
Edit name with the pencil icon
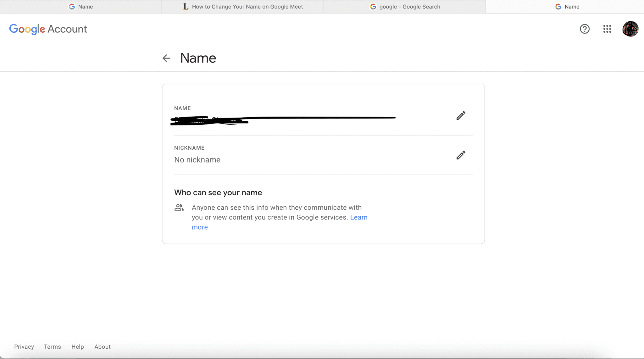pyautogui.click(x=461, y=116)
